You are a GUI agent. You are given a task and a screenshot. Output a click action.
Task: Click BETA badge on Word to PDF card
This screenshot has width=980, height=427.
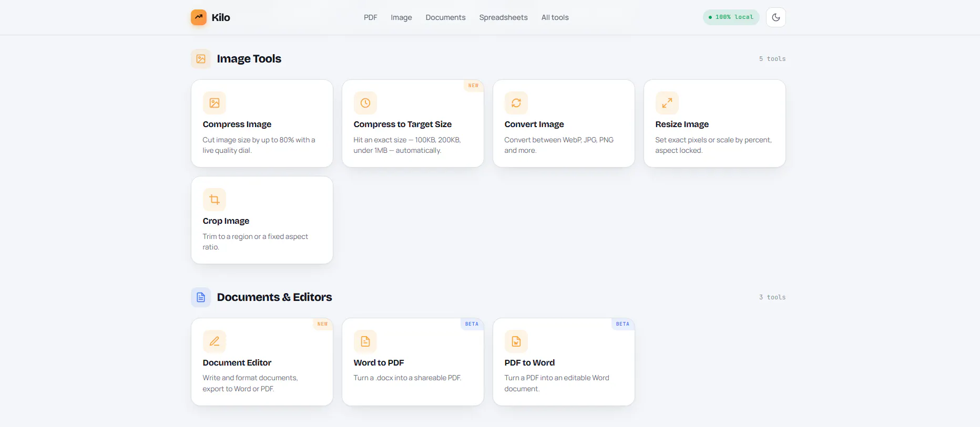472,324
